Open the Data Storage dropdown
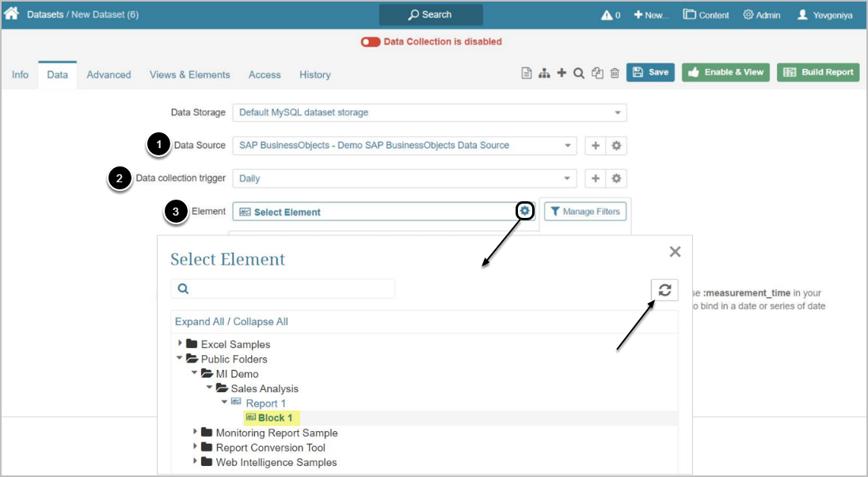This screenshot has width=868, height=477. (429, 113)
